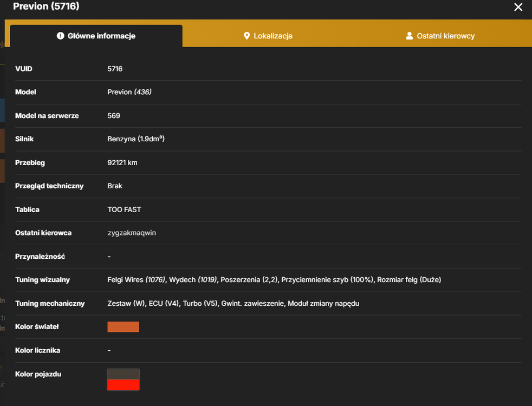
Task: Select the Przegląd techniczny value Brak
Action: point(115,186)
